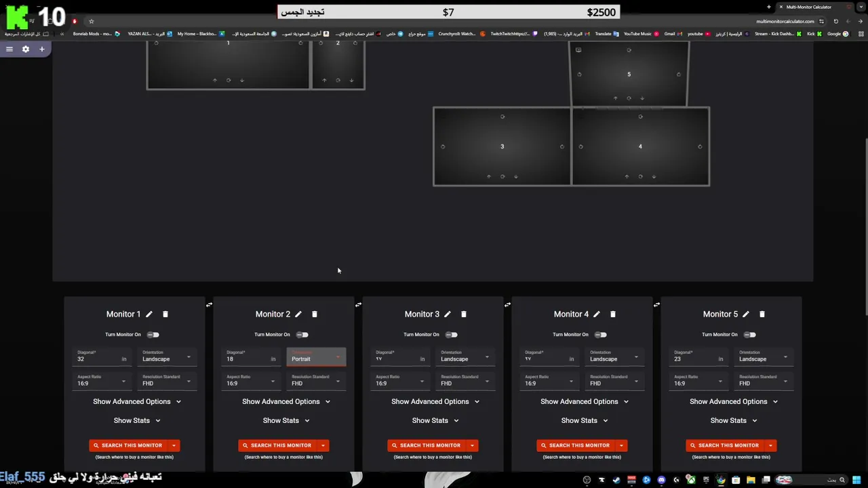Click down arrow on canvas monitor 2
This screenshot has width=868, height=488.
pos(351,80)
